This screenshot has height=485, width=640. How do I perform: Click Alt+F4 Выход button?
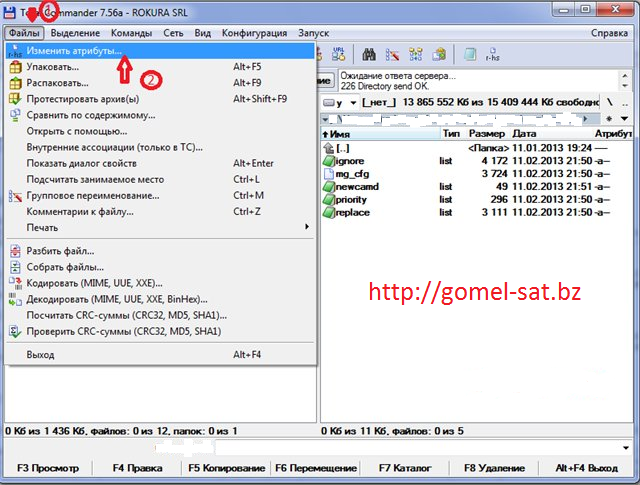(587, 468)
